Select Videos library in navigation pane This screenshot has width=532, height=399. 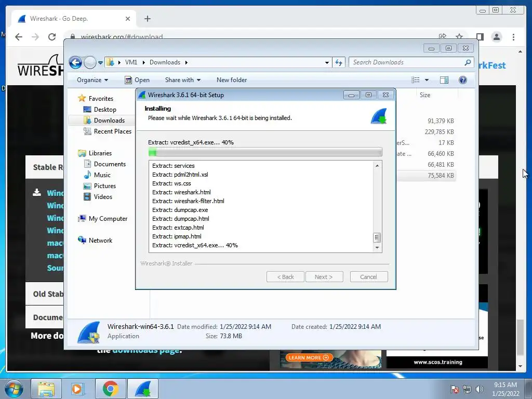point(103,197)
